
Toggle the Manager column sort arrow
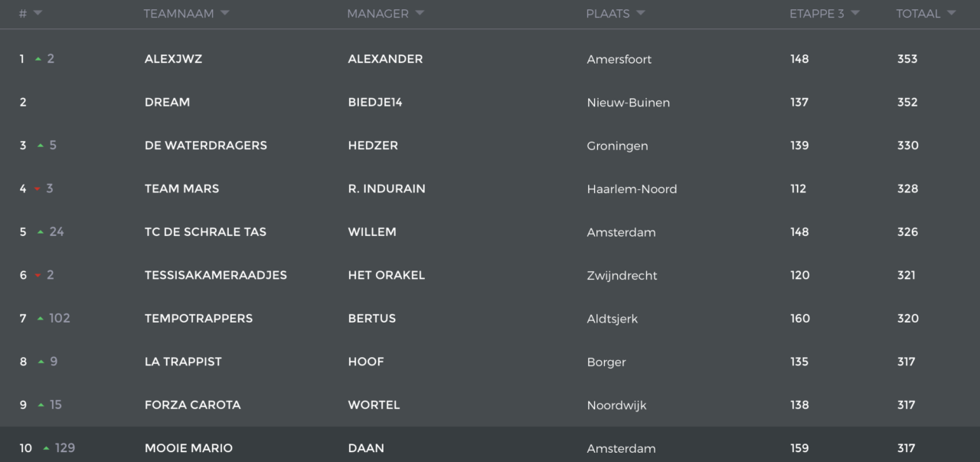click(x=420, y=13)
